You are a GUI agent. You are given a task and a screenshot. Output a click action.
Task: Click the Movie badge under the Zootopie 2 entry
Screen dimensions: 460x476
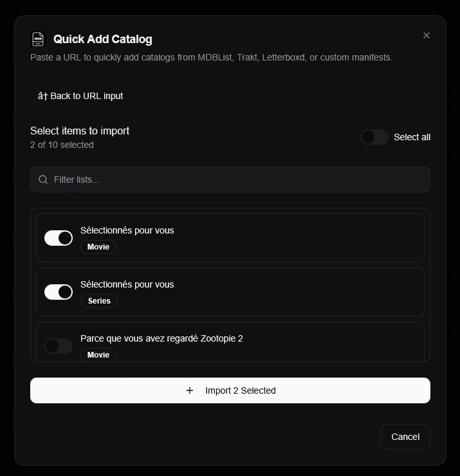point(98,355)
